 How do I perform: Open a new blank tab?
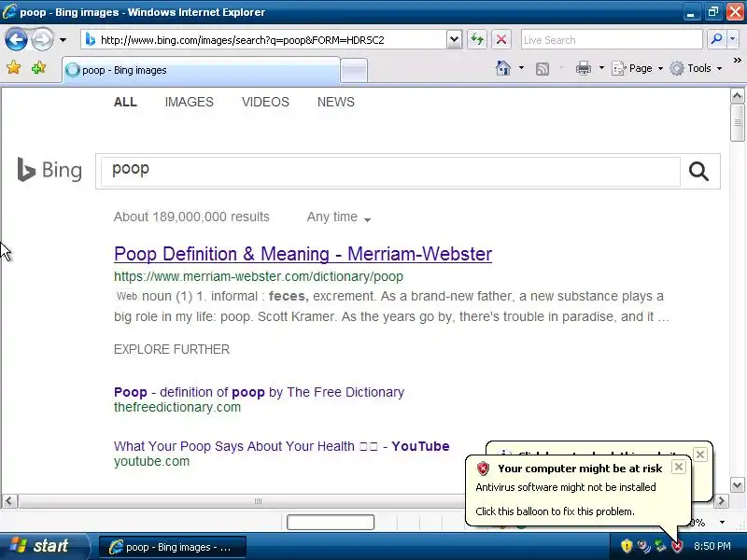pyautogui.click(x=354, y=71)
